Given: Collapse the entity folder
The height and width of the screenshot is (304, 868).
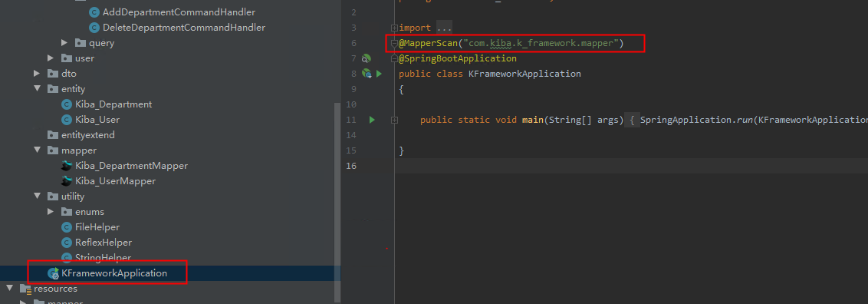Looking at the screenshot, I should (x=37, y=88).
